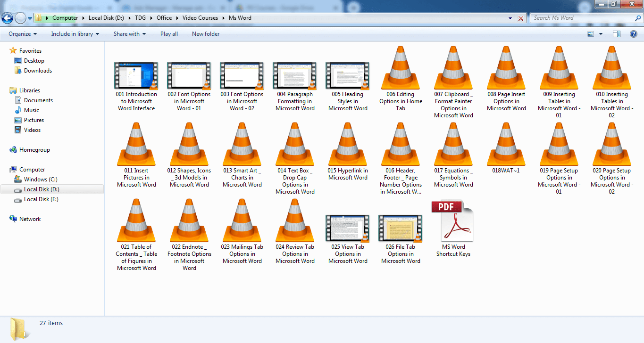Select the 020 Page Setup - 02 VLC icon
Screen dimensions: 644x343
click(612, 144)
